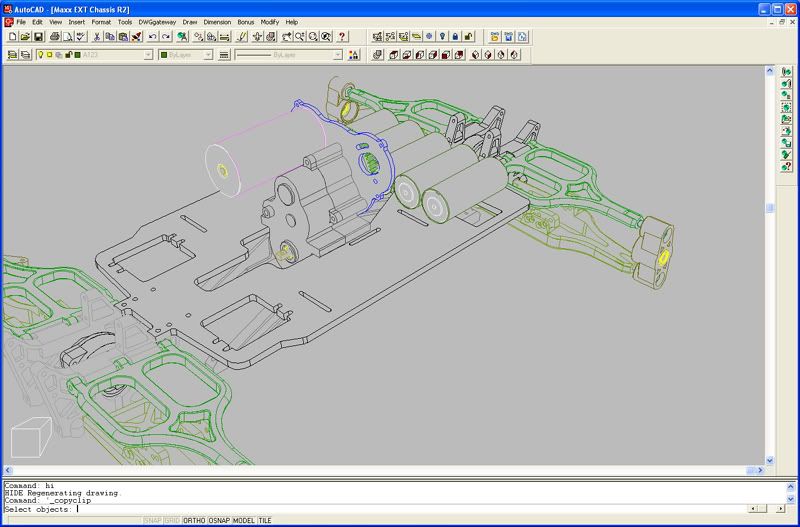This screenshot has height=527, width=800.
Task: Click the Cut scissors icon
Action: pos(97,37)
